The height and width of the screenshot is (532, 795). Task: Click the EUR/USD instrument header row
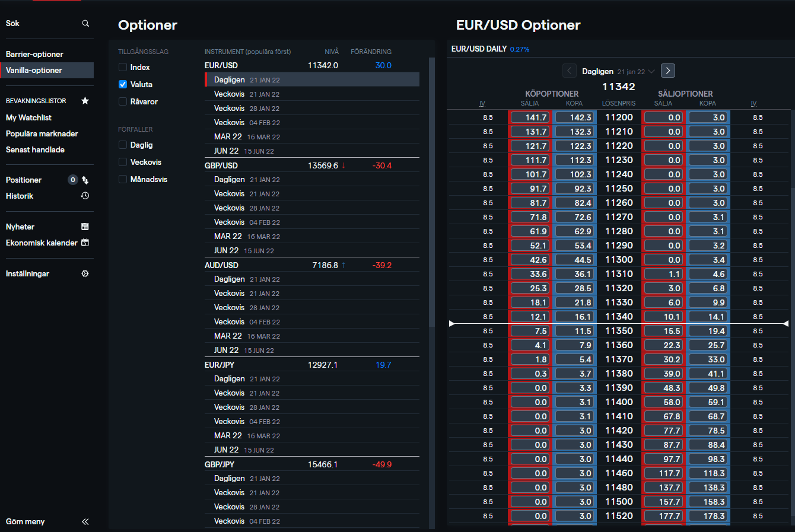click(x=312, y=65)
